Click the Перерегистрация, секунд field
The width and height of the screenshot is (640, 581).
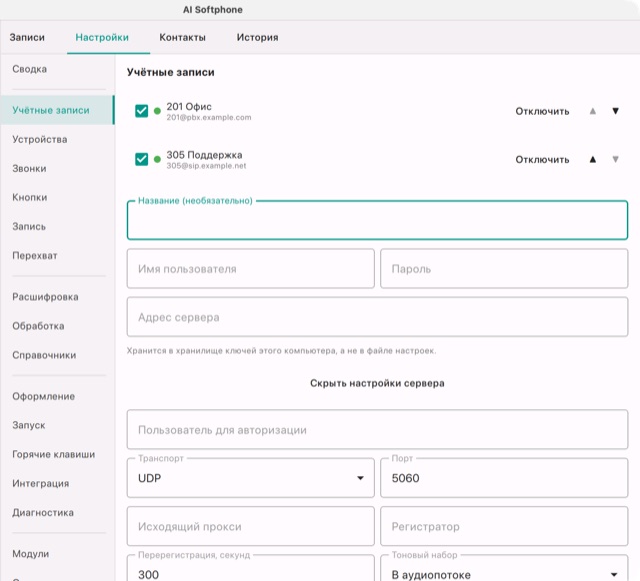[250, 570]
